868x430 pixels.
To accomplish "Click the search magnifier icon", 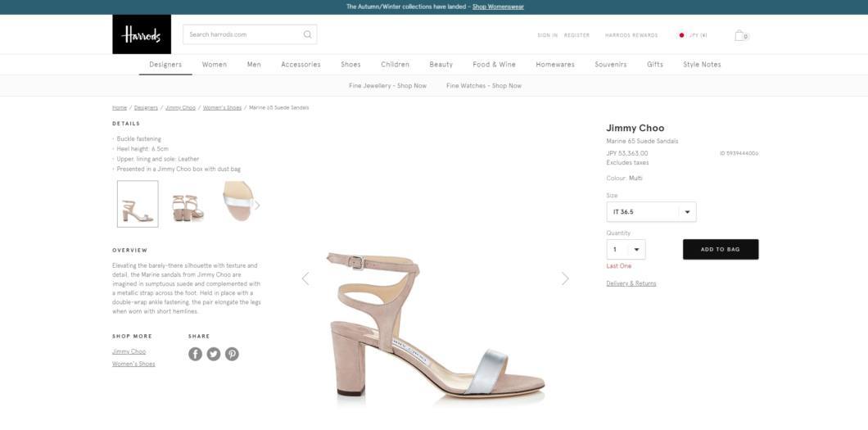I will click(x=307, y=34).
